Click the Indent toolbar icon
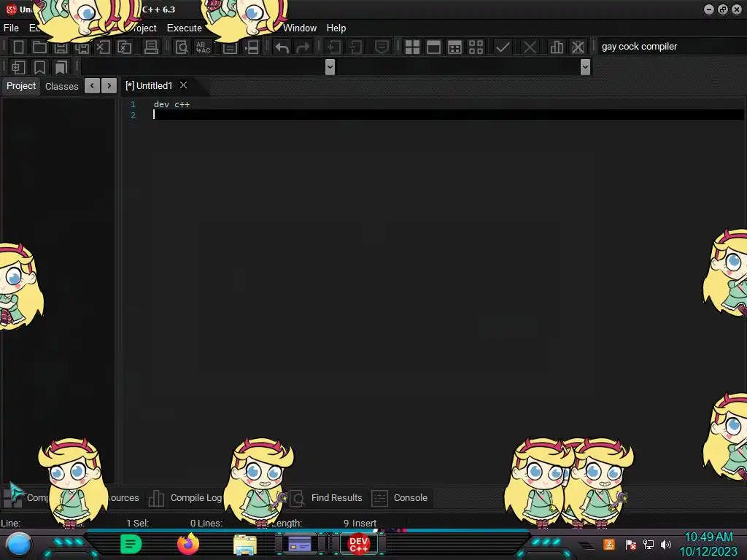 click(x=334, y=47)
